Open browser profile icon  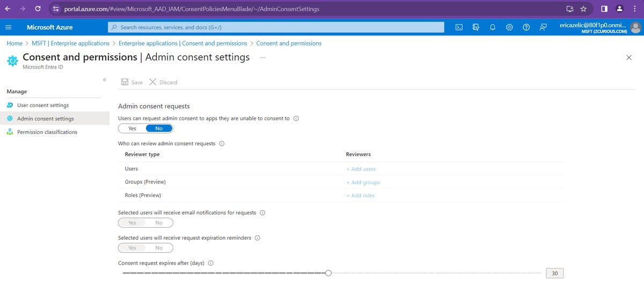tap(620, 9)
